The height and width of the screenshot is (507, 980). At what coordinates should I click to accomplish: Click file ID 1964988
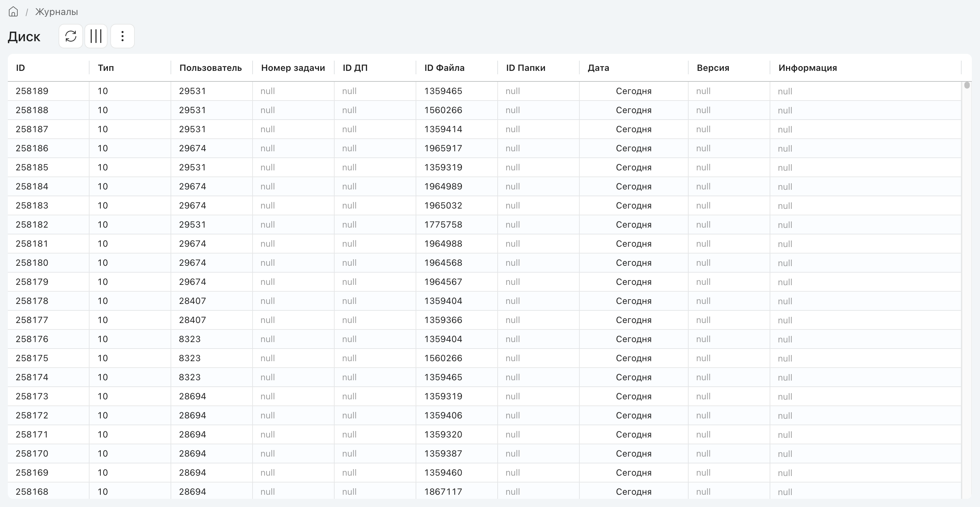[x=443, y=243]
